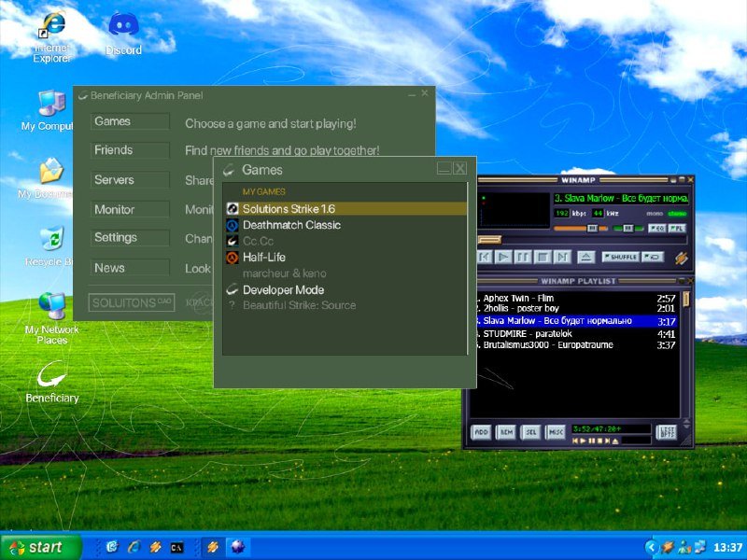
Task: Open command prompt from quick launch bar
Action: pos(176,548)
